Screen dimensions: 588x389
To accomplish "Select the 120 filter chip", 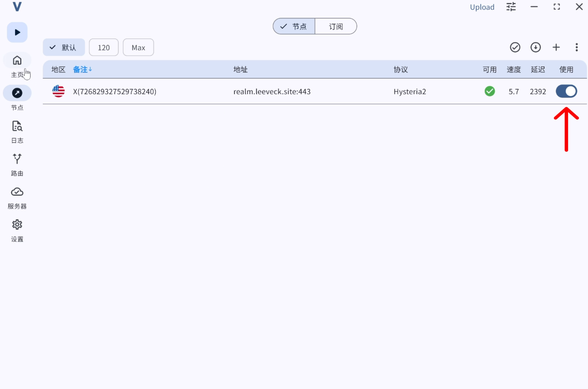I will tap(104, 47).
